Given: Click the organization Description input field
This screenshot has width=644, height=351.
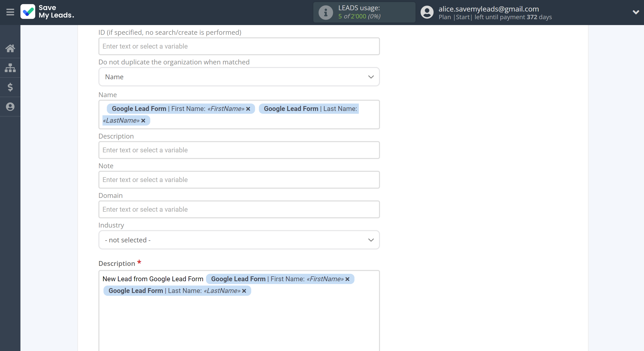Looking at the screenshot, I should click(x=239, y=150).
